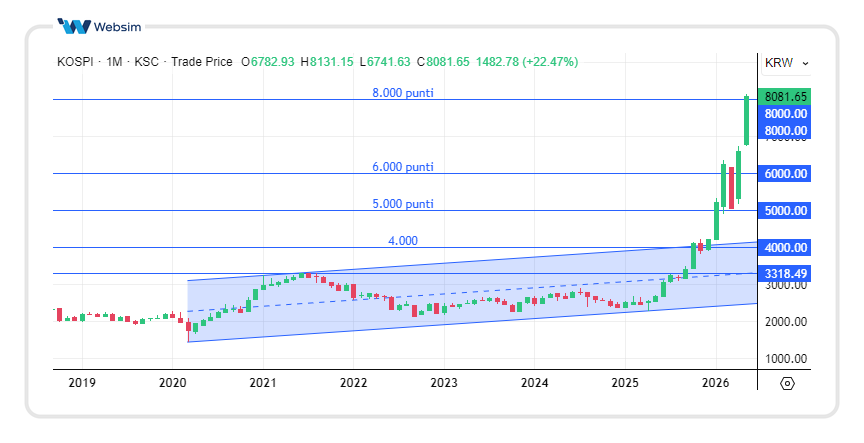864x443 pixels.
Task: Click the 2025 time axis label
Action: (x=625, y=382)
